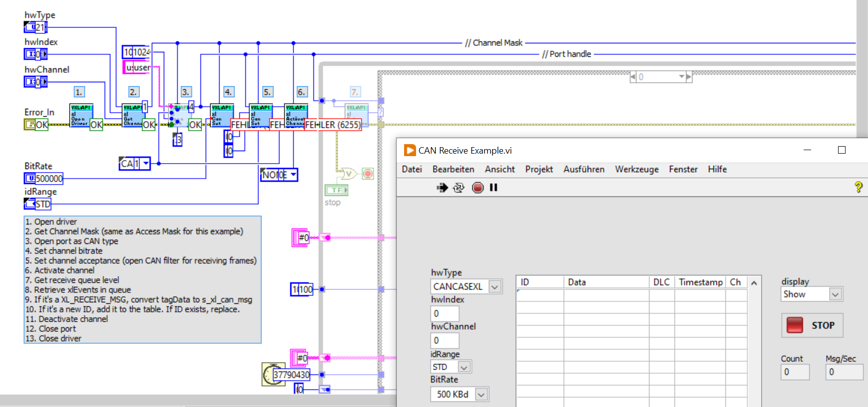Open the display Show dropdown
Viewport: 868px width, 407px height.
point(836,294)
